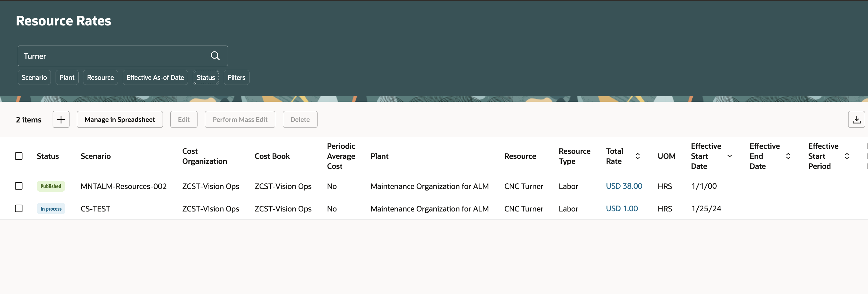Click the In process status badge
The image size is (868, 294).
51,208
